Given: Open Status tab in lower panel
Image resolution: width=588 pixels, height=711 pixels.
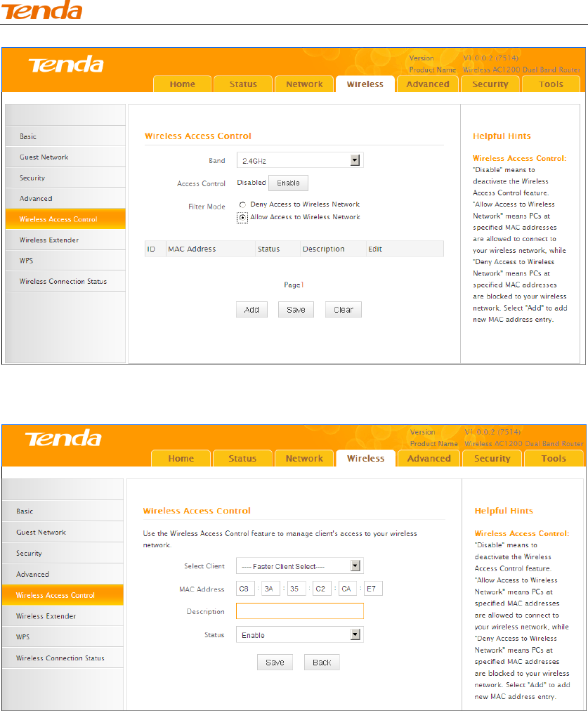Looking at the screenshot, I should (242, 459).
